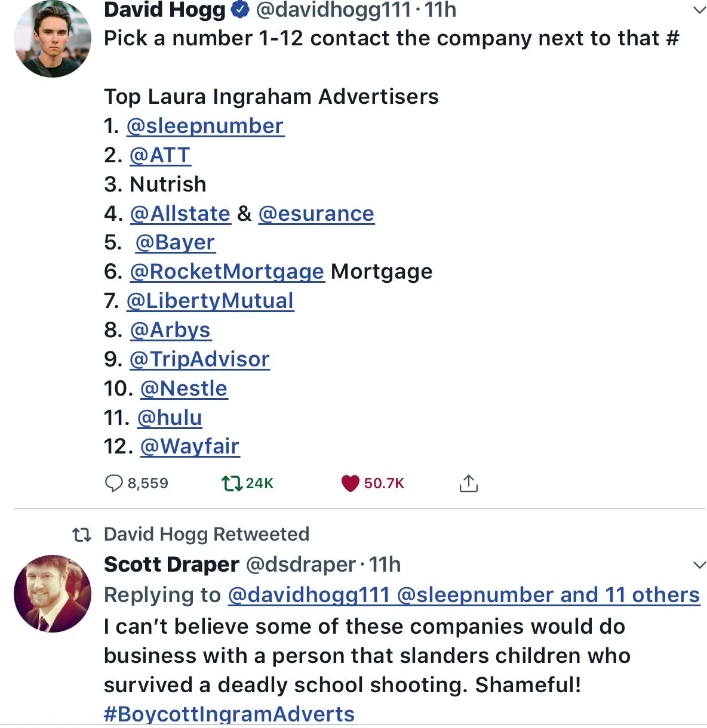This screenshot has width=707, height=728.
Task: Click the retweet icon beside 'David Hogg Retweeted'
Action: [x=82, y=535]
